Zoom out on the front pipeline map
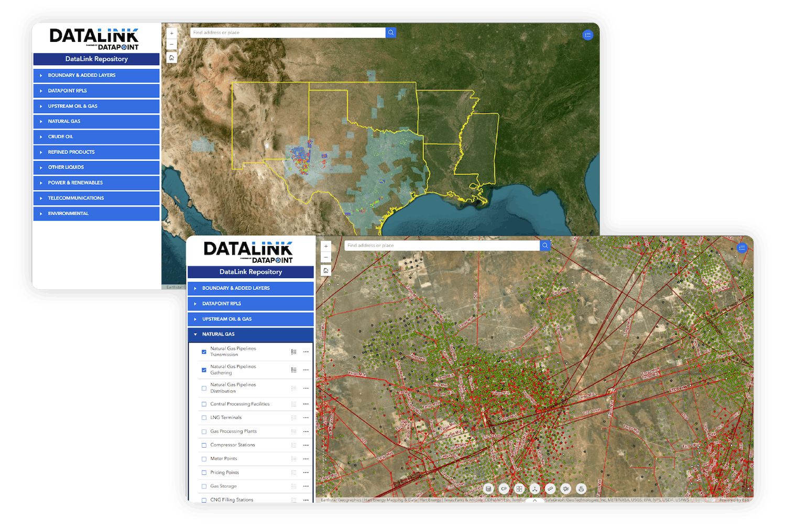786x532 pixels. point(326,257)
